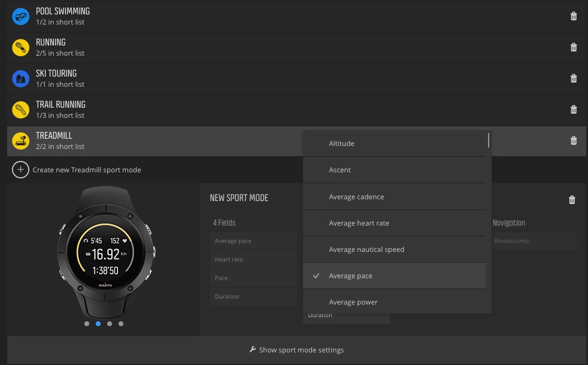Show the second (active) display page dot

(x=98, y=324)
